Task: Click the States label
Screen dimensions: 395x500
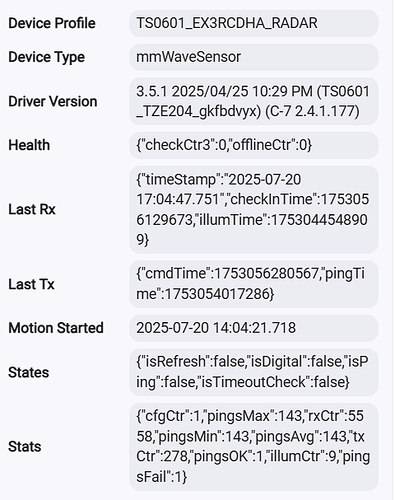Action: [29, 372]
